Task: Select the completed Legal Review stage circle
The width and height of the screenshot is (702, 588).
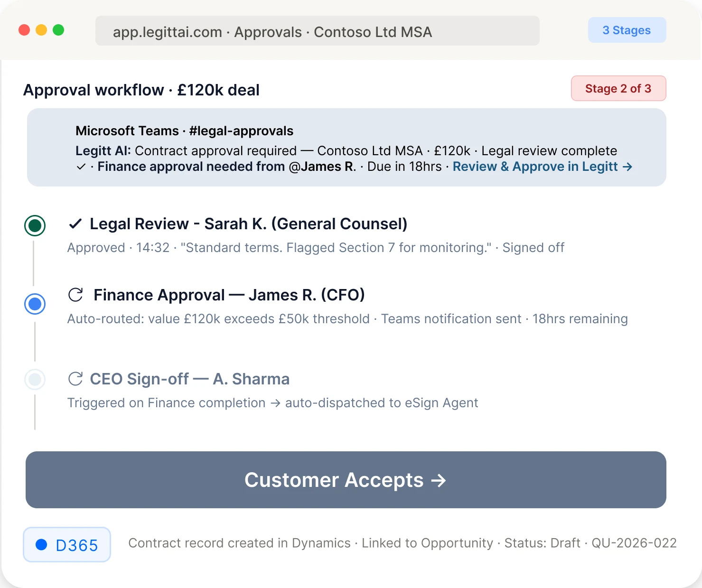Action: [x=35, y=225]
